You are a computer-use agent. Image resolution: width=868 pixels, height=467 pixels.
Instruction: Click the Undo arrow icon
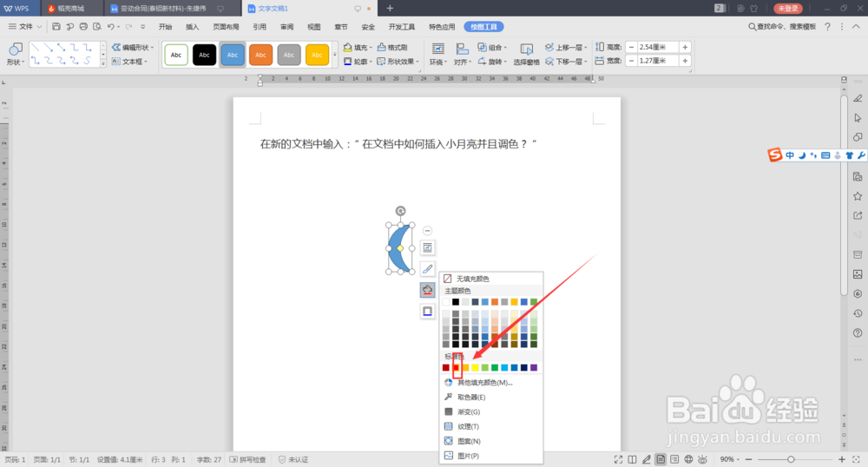(x=111, y=27)
